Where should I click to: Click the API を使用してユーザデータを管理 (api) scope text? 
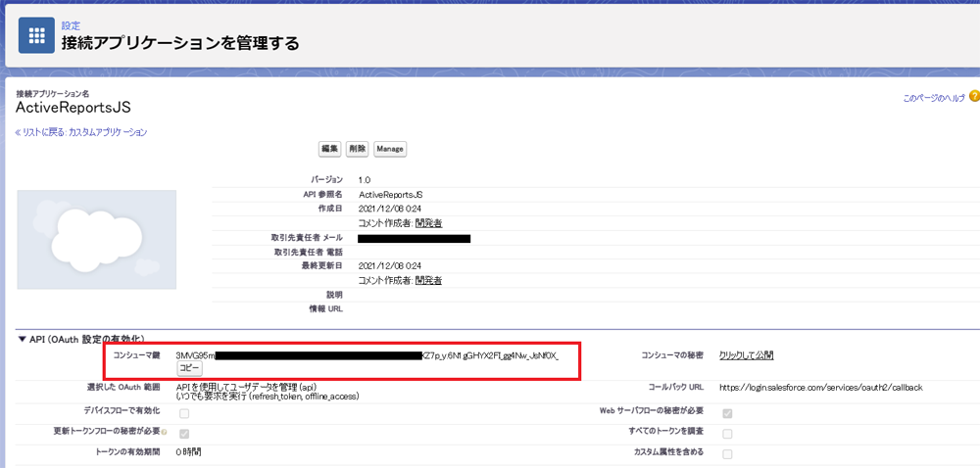[247, 387]
